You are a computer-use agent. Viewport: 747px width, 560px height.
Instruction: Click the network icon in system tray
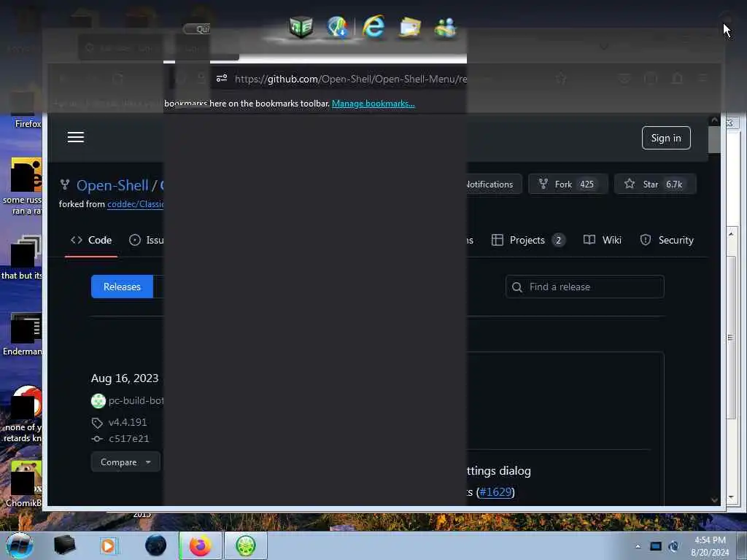click(x=673, y=546)
